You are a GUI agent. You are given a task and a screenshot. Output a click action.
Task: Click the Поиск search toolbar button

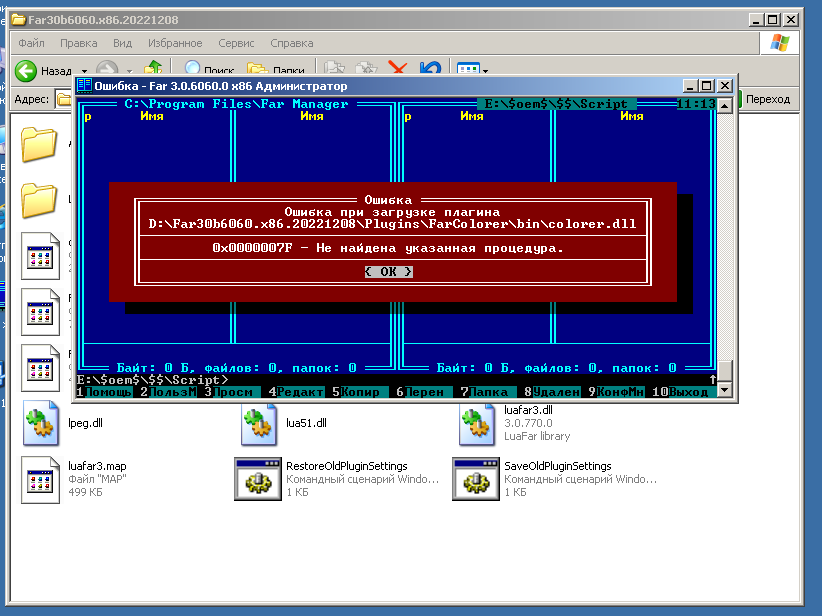[209, 69]
